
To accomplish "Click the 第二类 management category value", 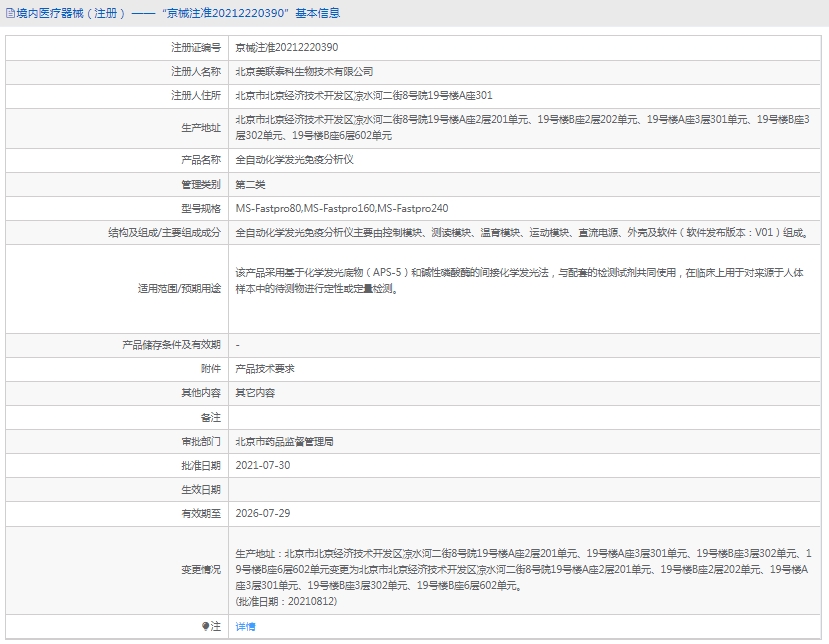I will point(250,184).
